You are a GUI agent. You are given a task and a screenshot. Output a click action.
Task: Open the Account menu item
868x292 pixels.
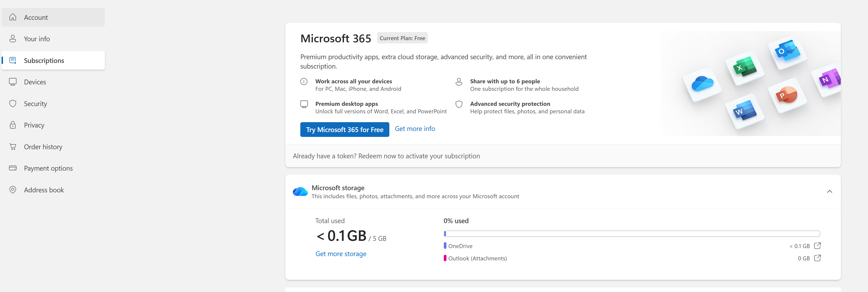(53, 17)
